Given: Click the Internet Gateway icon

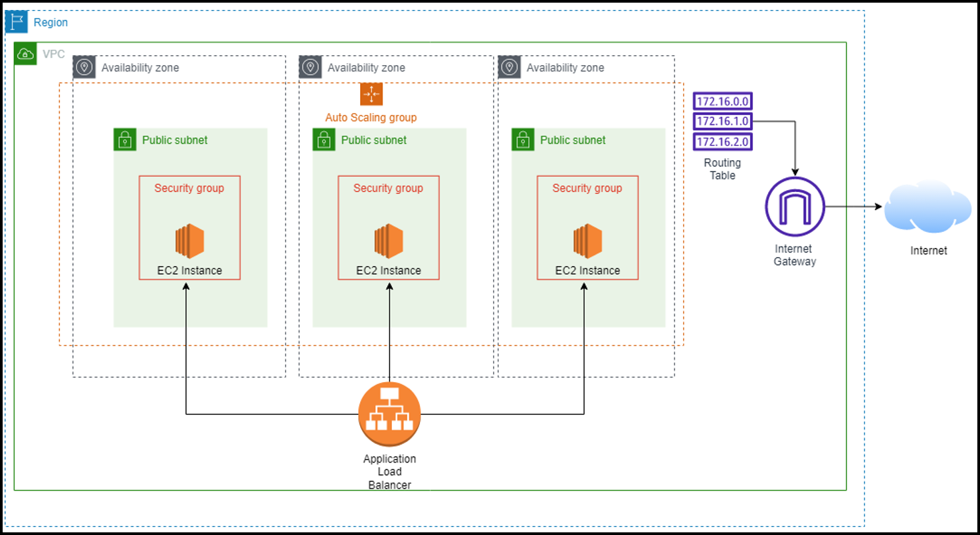Looking at the screenshot, I should point(795,207).
